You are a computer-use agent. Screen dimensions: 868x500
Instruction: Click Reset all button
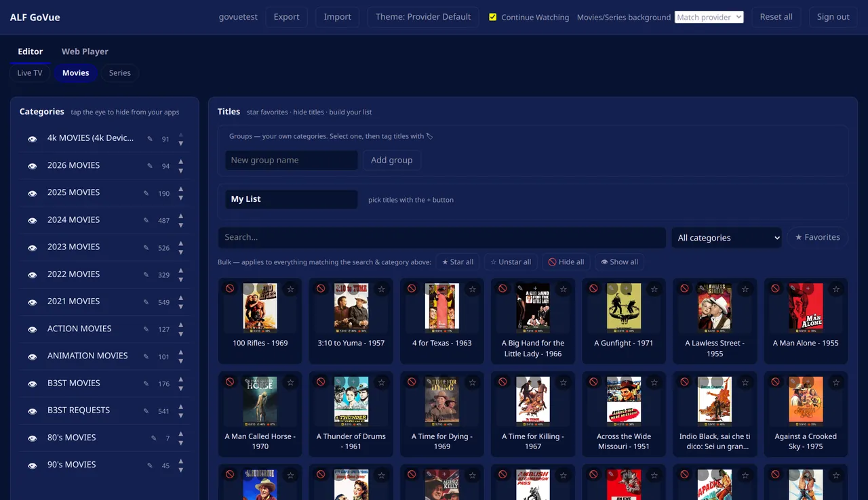point(776,17)
